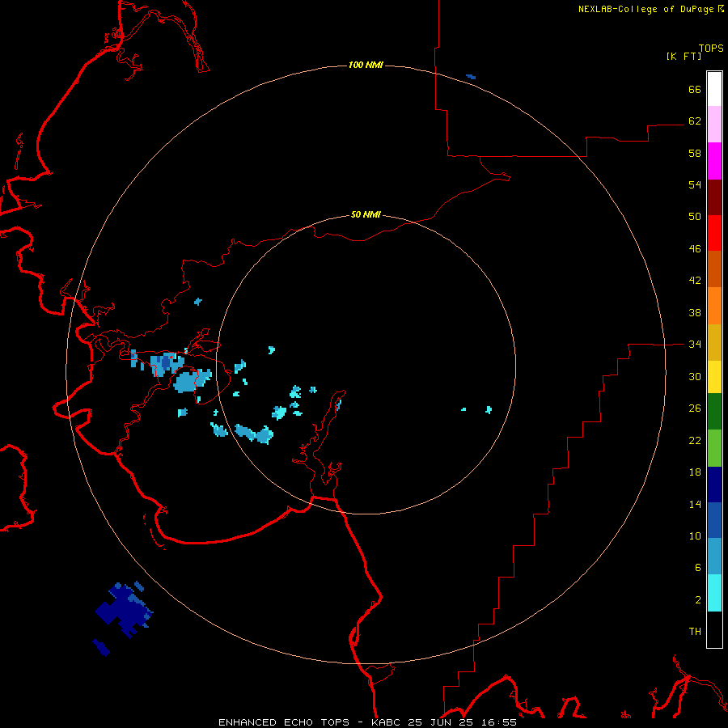Click the legend value '54'
728x728 pixels.
coord(695,184)
